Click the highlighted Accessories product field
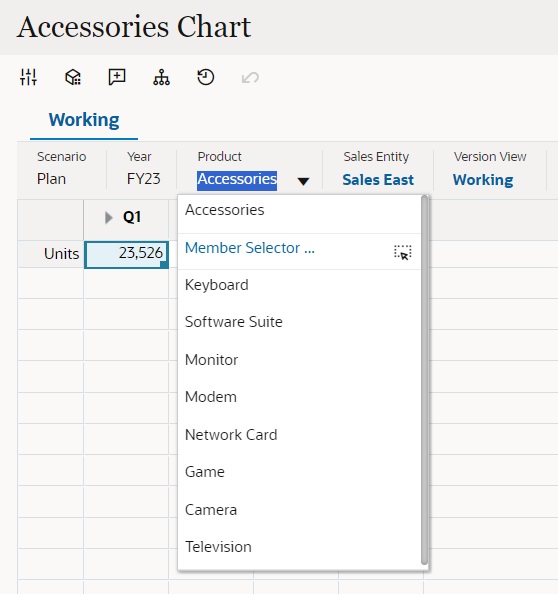The height and width of the screenshot is (594, 558). 237,179
